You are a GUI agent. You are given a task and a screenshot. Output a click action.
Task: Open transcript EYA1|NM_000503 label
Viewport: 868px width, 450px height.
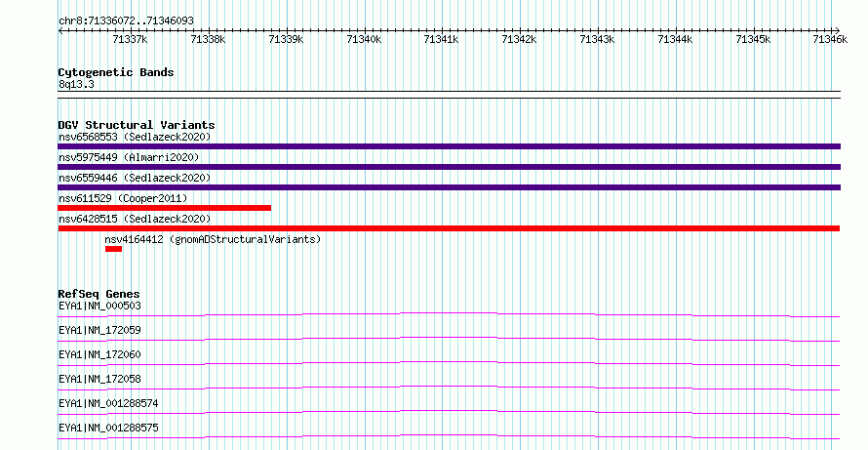tap(99, 306)
